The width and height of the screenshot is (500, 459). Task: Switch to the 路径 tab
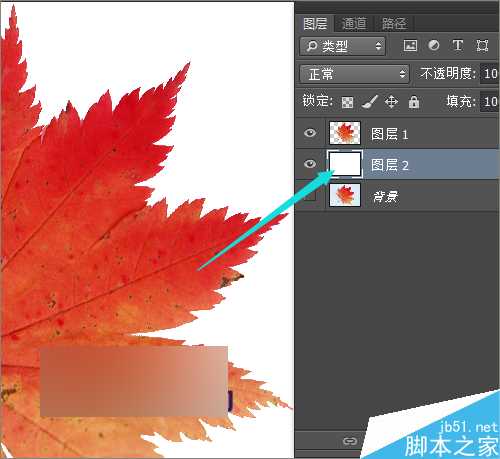[x=394, y=24]
